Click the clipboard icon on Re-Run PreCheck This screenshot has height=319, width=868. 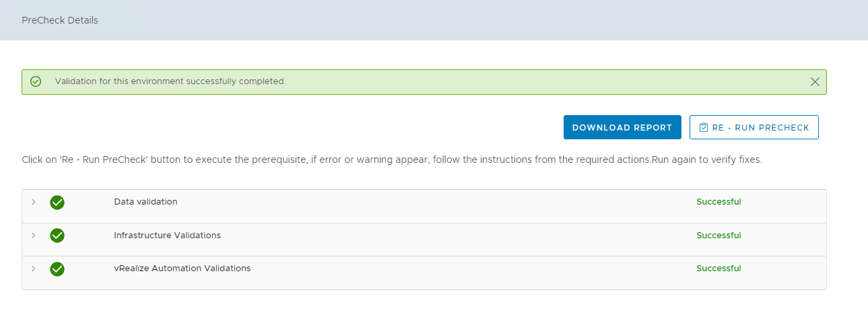point(704,127)
